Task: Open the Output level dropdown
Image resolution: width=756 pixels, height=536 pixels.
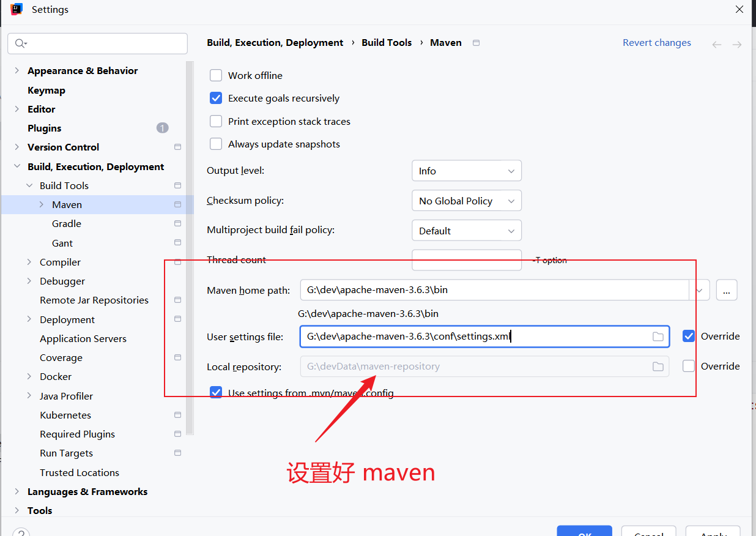Action: point(467,171)
